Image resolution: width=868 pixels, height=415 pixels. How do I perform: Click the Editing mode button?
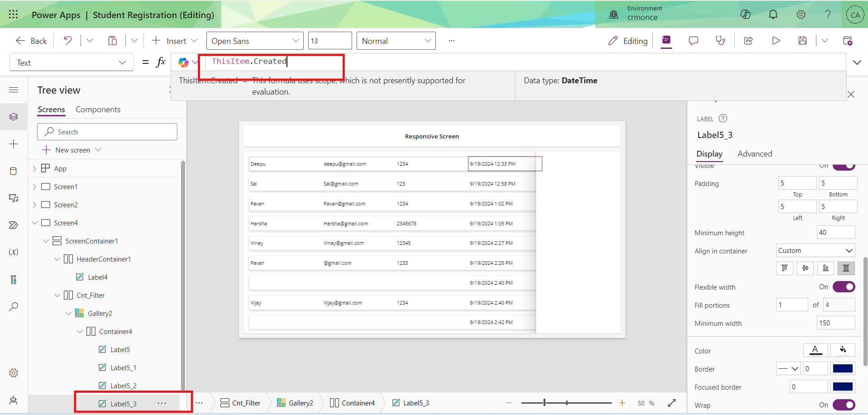tap(628, 41)
